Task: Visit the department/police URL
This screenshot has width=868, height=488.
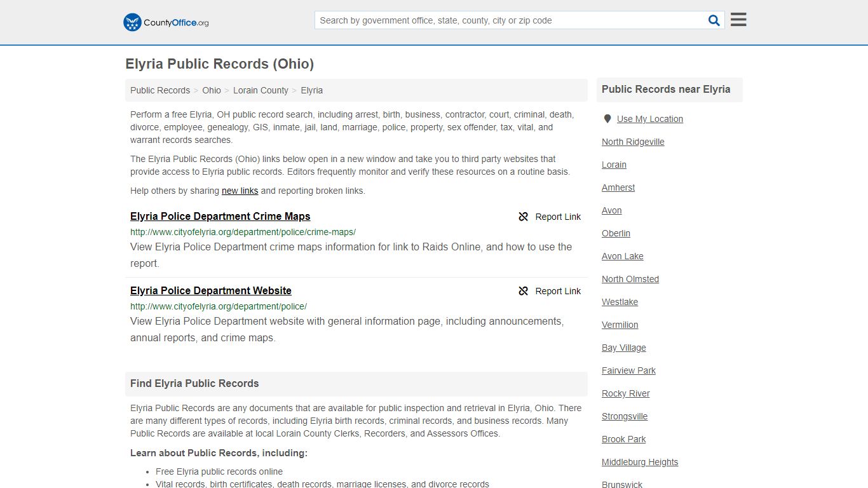Action: point(219,306)
